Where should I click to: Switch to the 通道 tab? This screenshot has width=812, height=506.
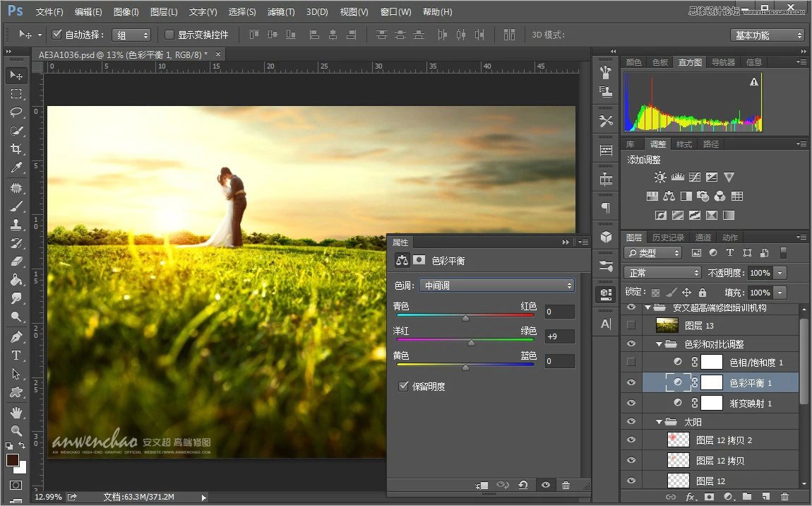coord(703,237)
